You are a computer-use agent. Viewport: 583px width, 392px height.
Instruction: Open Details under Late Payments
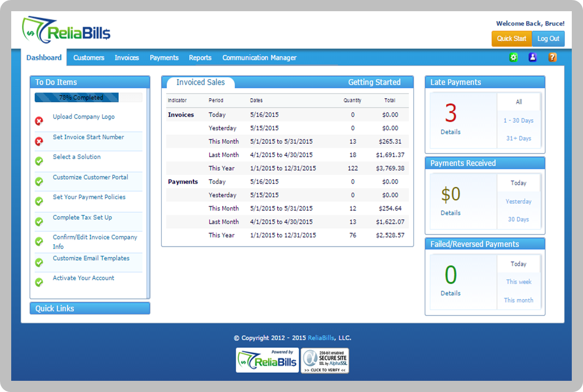pos(450,132)
